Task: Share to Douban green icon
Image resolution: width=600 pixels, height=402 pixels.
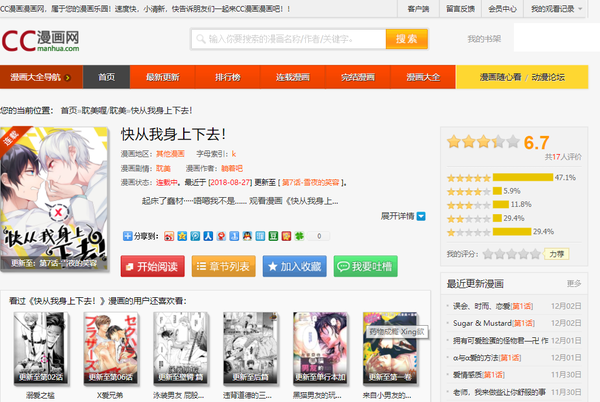Action: coord(273,236)
